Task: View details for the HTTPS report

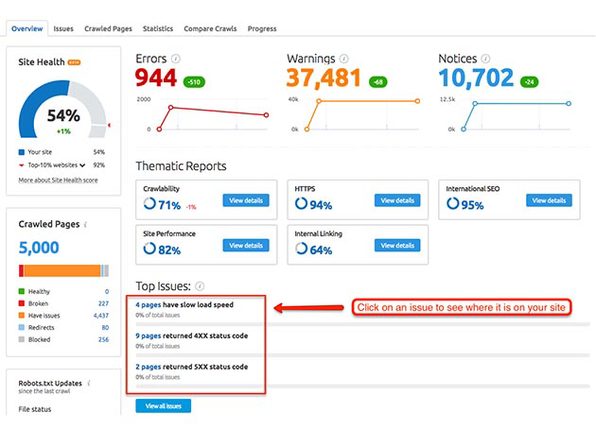Action: [397, 201]
